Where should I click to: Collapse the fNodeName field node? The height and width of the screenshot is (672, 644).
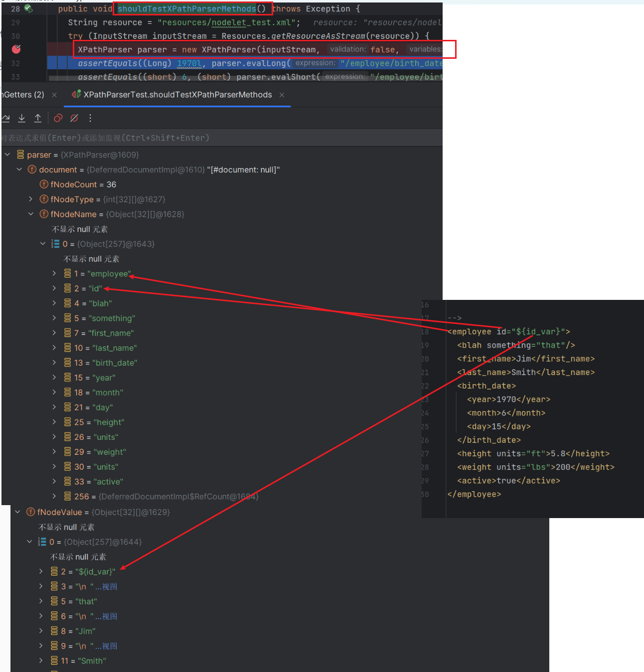tap(31, 214)
